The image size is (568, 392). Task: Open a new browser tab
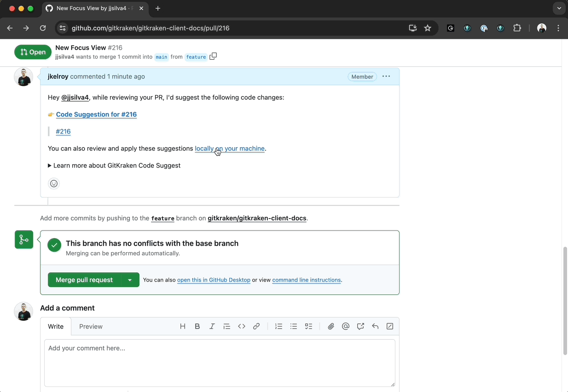tap(158, 8)
